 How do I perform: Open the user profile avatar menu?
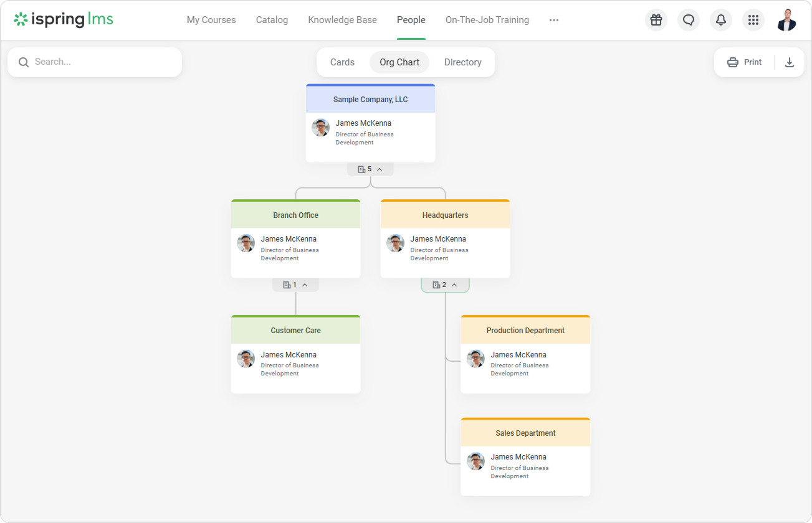point(786,20)
